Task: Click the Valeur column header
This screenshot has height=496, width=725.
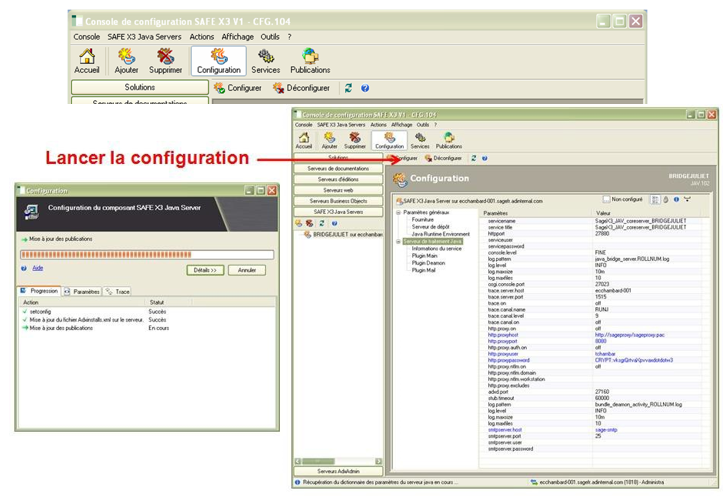Action: click(646, 213)
